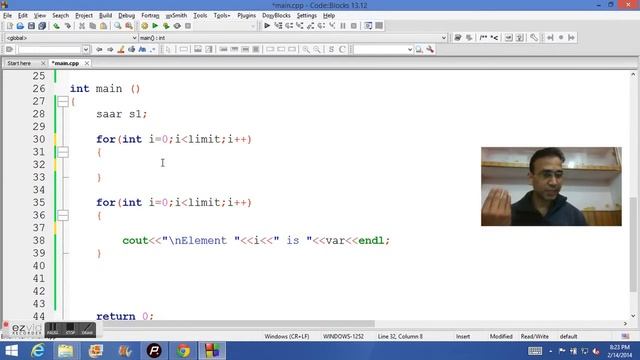This screenshot has height=360, width=640.
Task: Open the Build menu
Action: [x=106, y=16]
